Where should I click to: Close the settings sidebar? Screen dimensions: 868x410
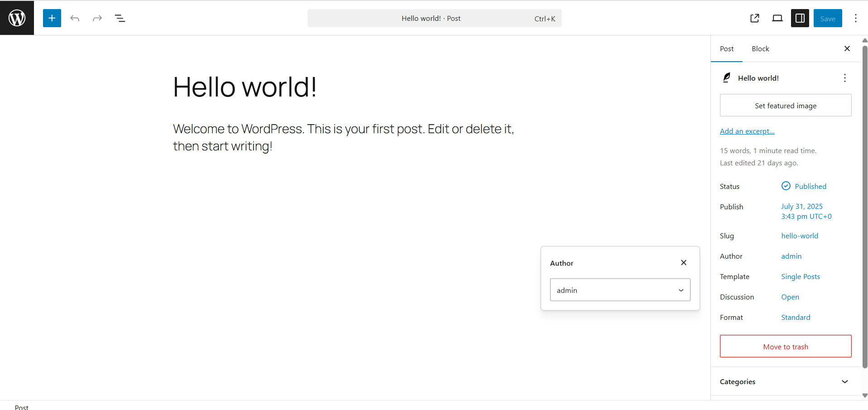click(847, 48)
